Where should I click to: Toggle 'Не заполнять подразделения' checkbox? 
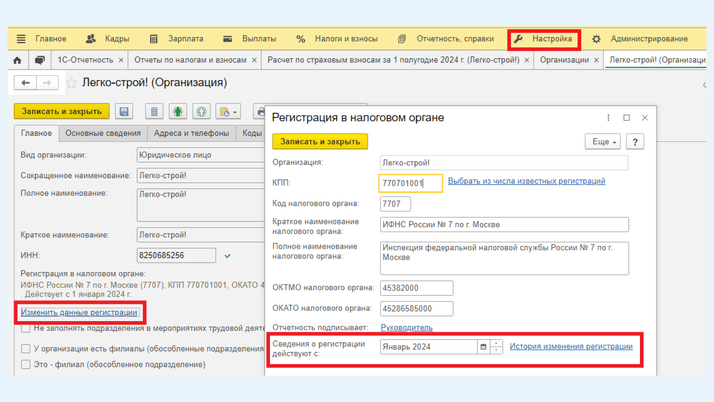tap(26, 328)
